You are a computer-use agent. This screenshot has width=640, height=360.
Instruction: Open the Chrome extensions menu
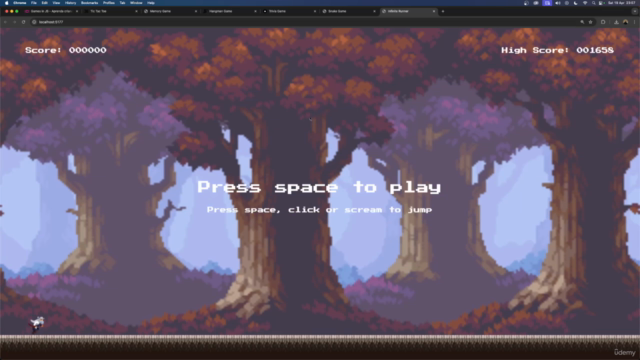[x=603, y=22]
